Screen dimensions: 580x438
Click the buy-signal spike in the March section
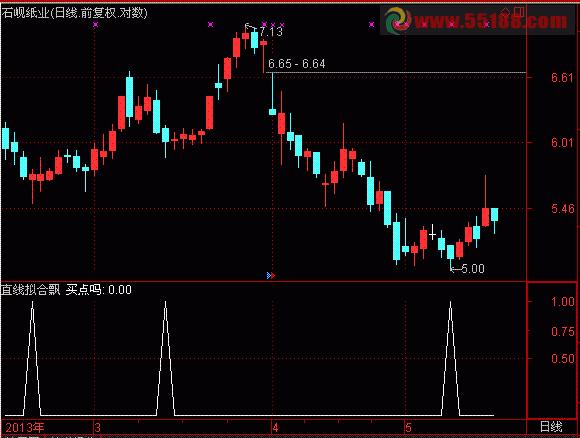[165, 358]
